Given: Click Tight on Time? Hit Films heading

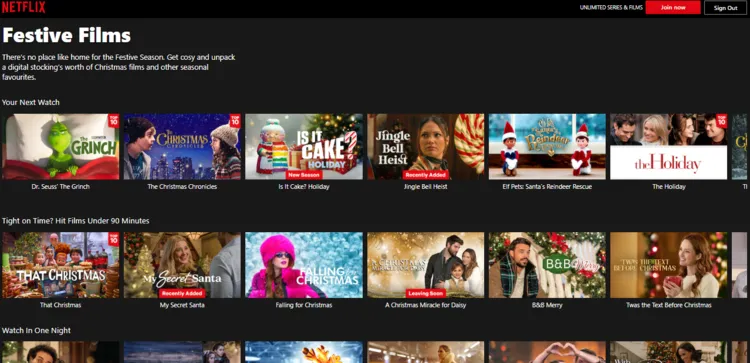Looking at the screenshot, I should 76,221.
